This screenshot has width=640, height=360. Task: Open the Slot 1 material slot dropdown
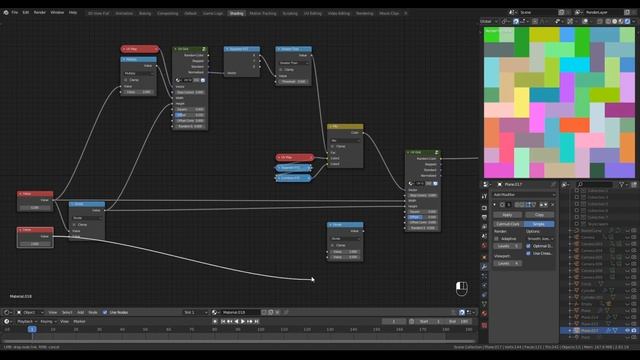[x=195, y=312]
